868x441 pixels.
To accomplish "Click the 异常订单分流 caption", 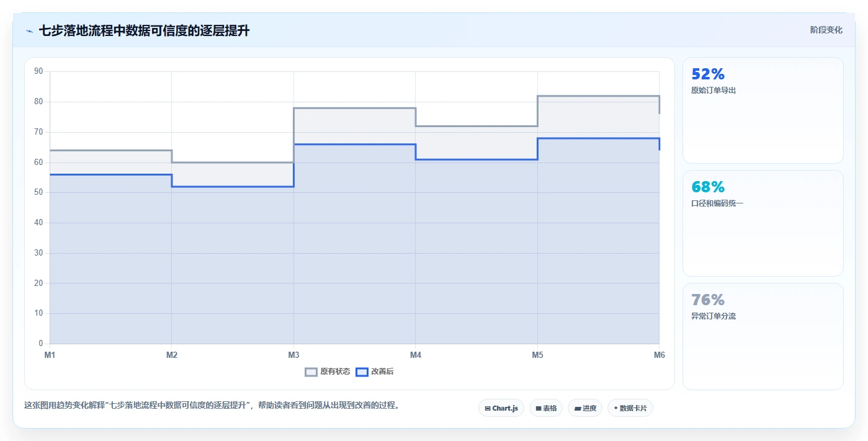I will pos(714,316).
